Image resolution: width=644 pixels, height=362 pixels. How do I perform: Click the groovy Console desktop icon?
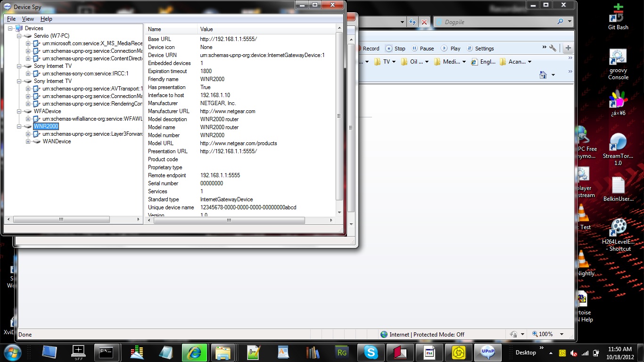click(x=618, y=65)
